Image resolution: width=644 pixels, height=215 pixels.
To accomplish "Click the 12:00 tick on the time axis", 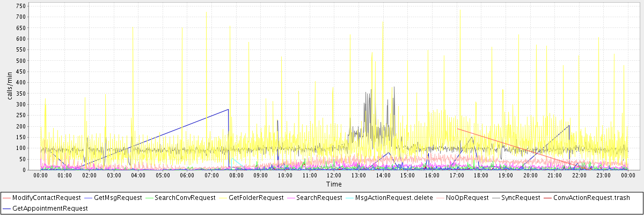I will [334, 175].
